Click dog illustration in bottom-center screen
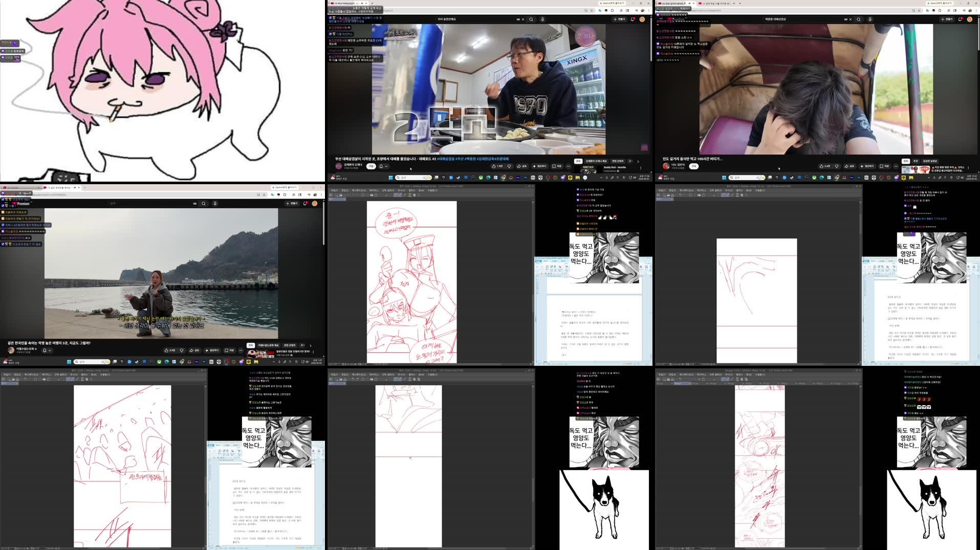The height and width of the screenshot is (550, 980). click(x=604, y=510)
